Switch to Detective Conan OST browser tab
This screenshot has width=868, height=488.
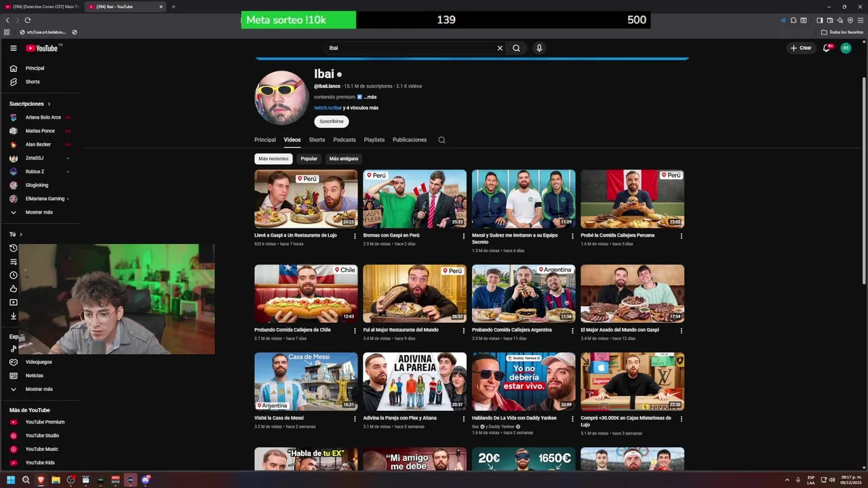41,7
